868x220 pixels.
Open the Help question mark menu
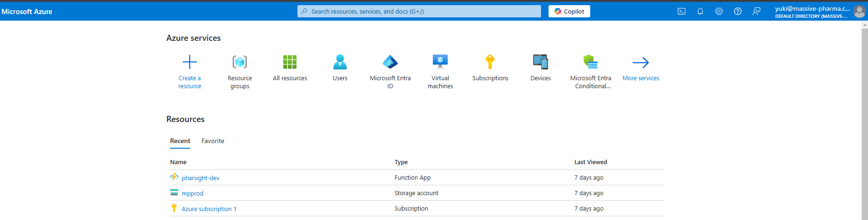tap(738, 11)
